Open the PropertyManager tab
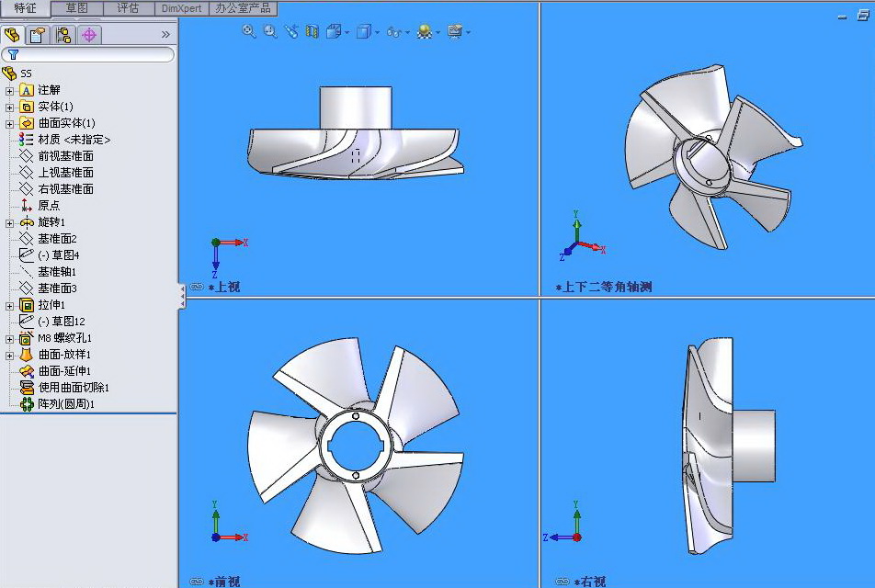875x588 pixels. pyautogui.click(x=38, y=35)
